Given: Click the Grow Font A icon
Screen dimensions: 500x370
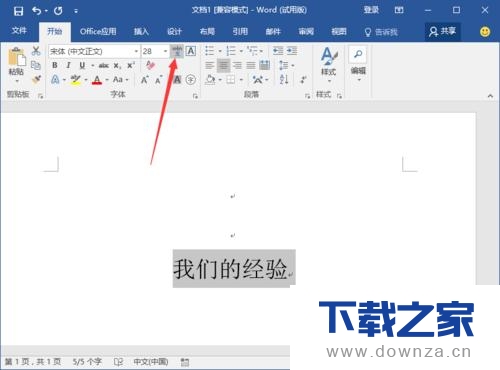Looking at the screenshot, I should tap(145, 80).
